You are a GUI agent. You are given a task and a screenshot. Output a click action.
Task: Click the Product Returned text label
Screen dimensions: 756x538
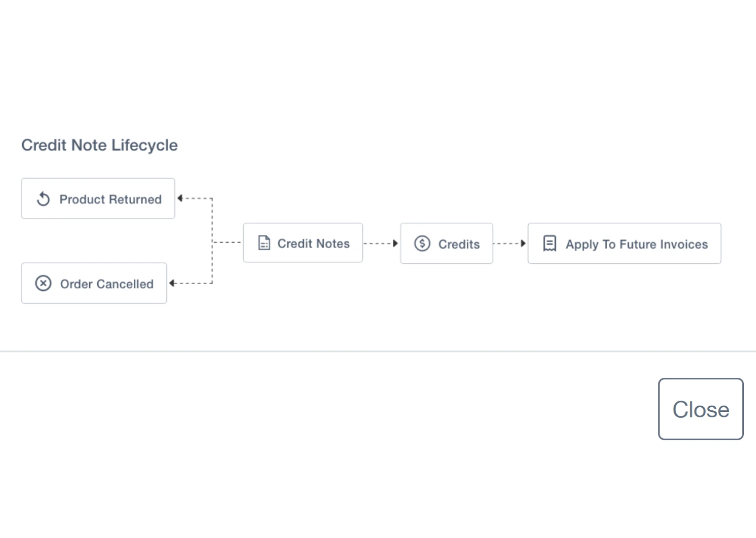click(110, 199)
